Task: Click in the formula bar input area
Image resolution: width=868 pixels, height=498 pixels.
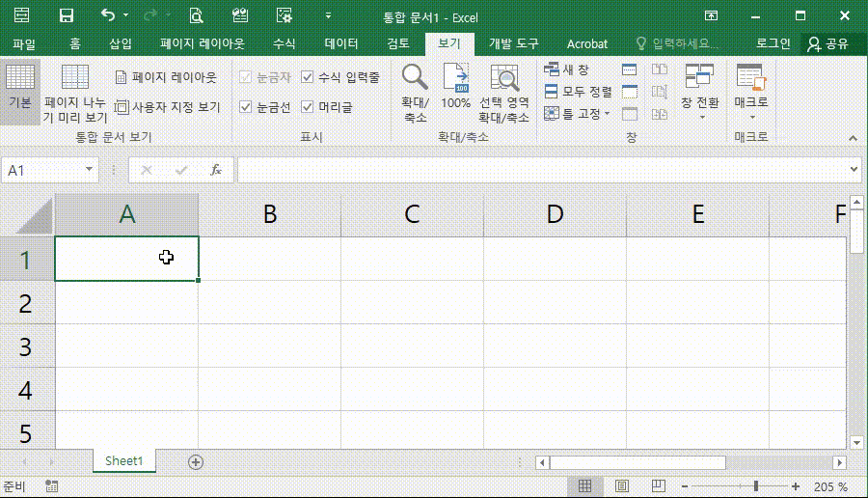Action: pyautogui.click(x=542, y=170)
